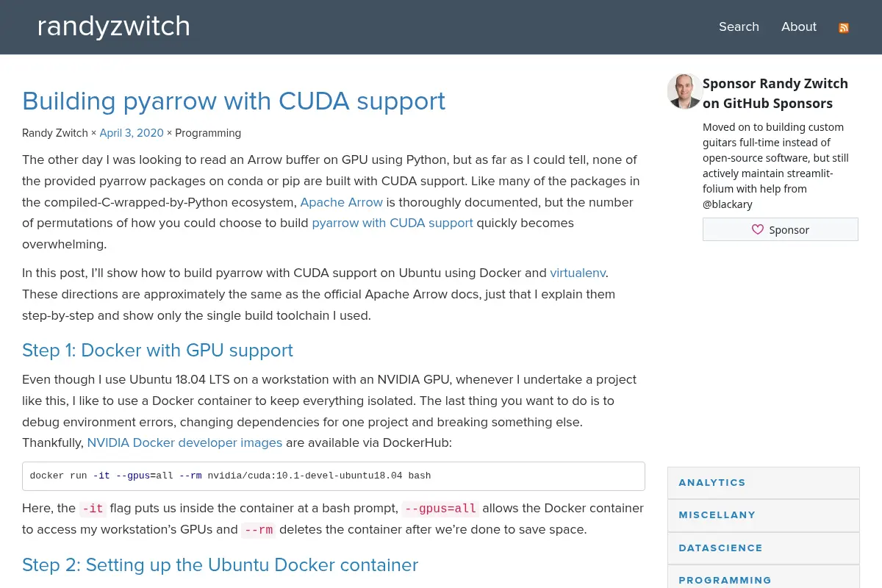882x588 pixels.
Task: Open the Search menu item
Action: (739, 26)
